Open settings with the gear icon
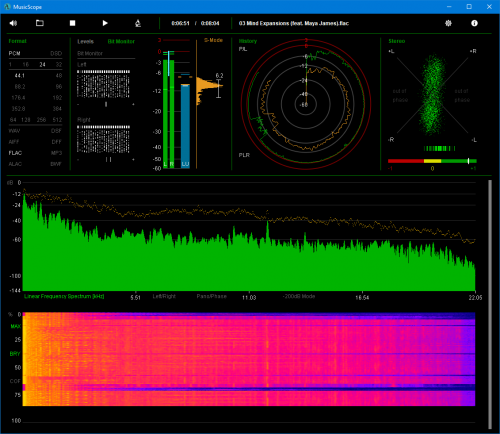 [x=448, y=23]
